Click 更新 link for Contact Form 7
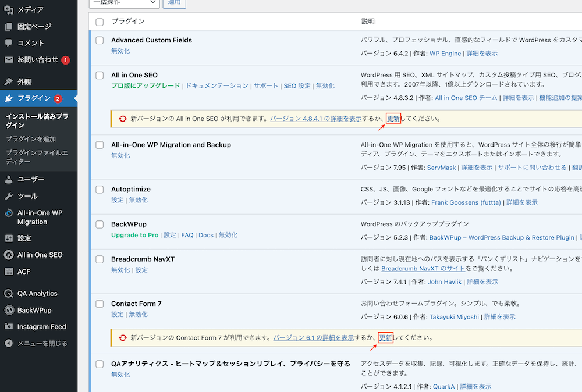 pos(385,338)
